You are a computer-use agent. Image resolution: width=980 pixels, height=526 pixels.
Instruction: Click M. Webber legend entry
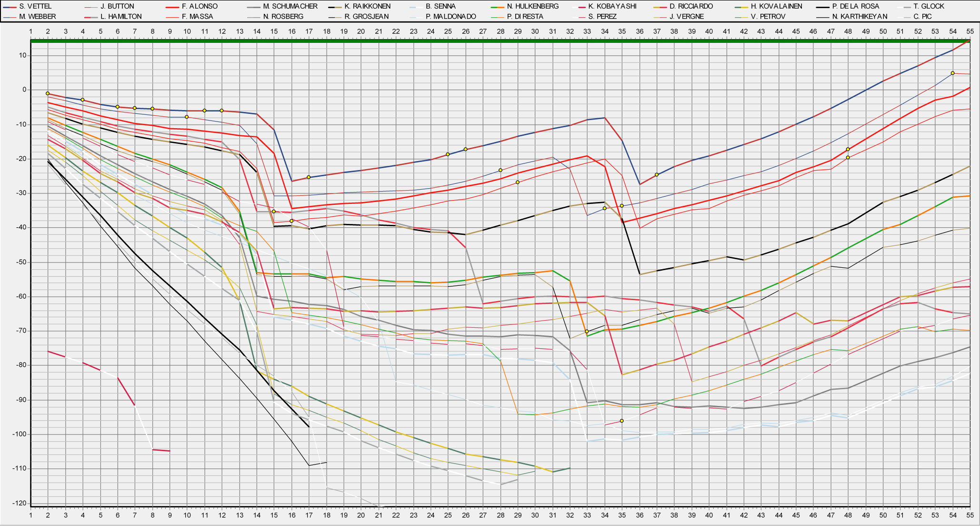(38, 16)
